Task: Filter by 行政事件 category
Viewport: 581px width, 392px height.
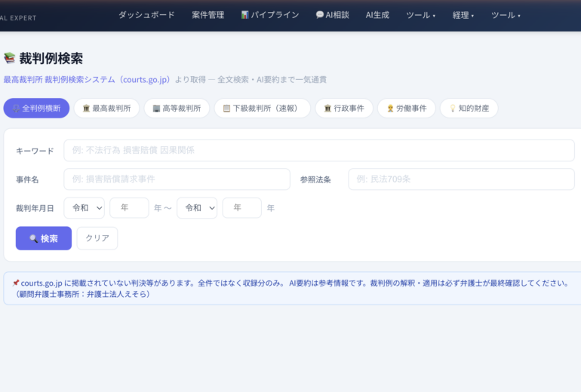Action: [x=344, y=109]
